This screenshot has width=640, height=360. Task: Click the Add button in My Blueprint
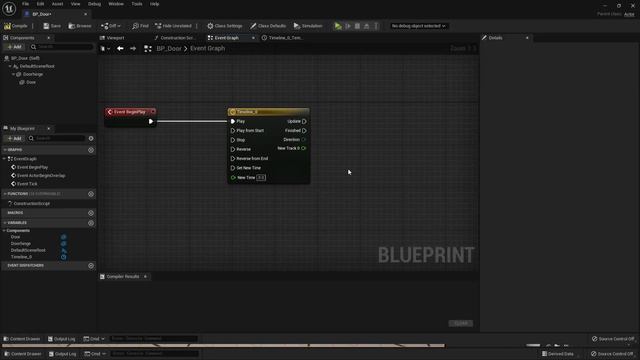[14, 138]
